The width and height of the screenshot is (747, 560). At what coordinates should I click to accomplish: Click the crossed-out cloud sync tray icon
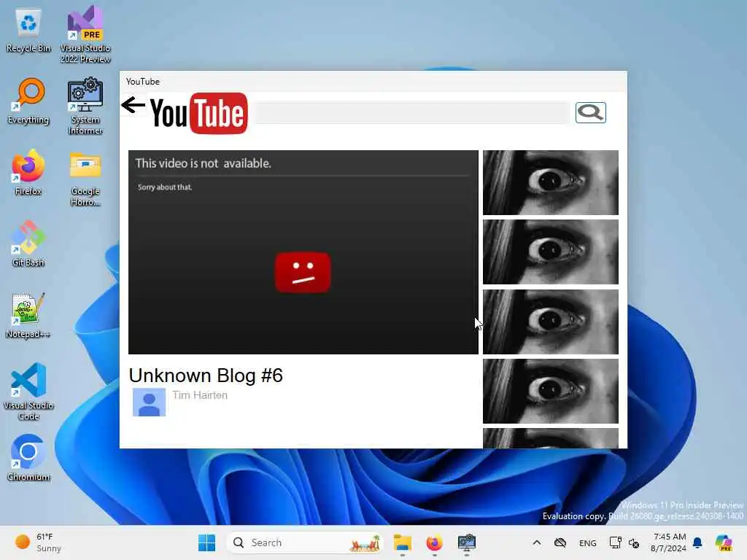tap(560, 542)
